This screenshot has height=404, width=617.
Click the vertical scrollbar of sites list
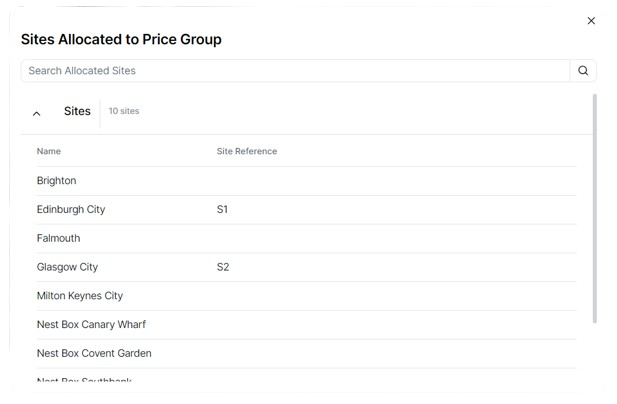(595, 210)
